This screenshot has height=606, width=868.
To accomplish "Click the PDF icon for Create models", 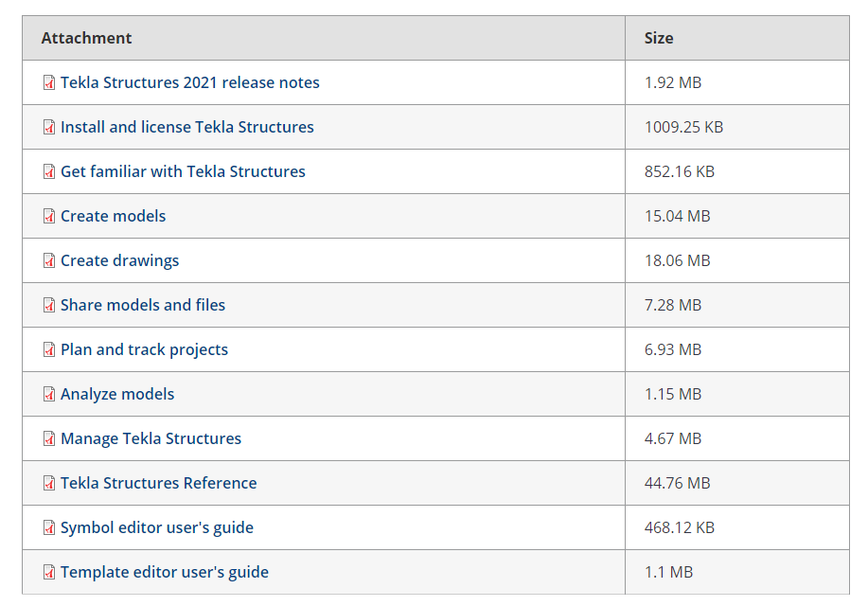I will [49, 216].
